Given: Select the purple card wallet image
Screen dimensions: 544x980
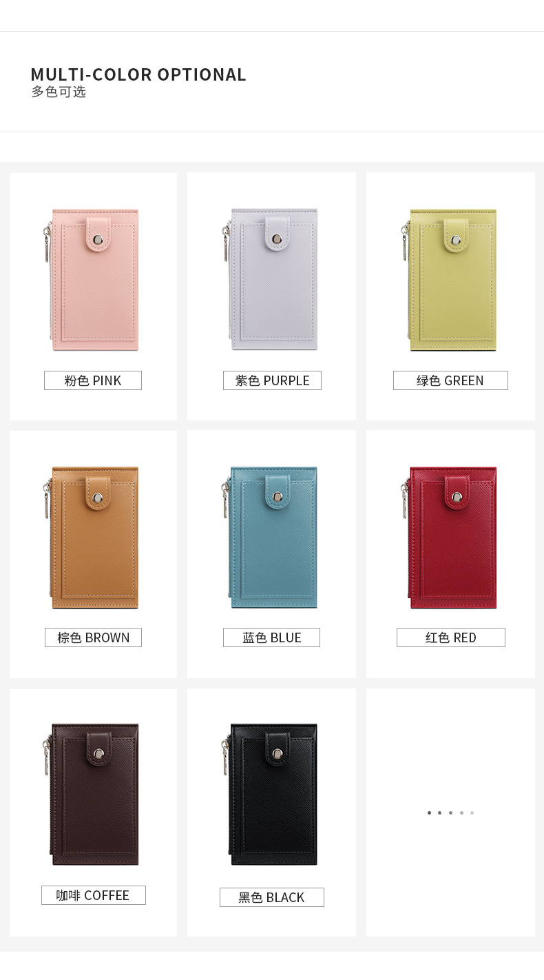Looking at the screenshot, I should pyautogui.click(x=270, y=280).
